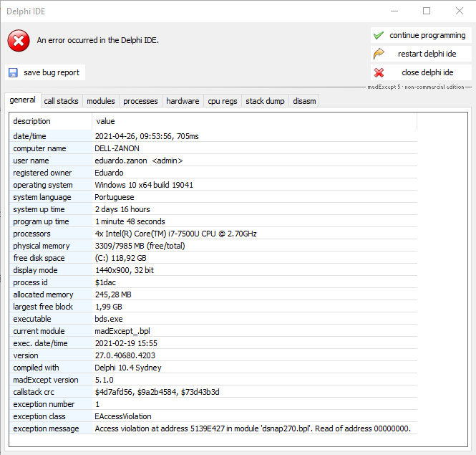Select exec. date/time 2021-02-19 15:55
Viewport: 476px width, 455px height.
[x=126, y=343]
